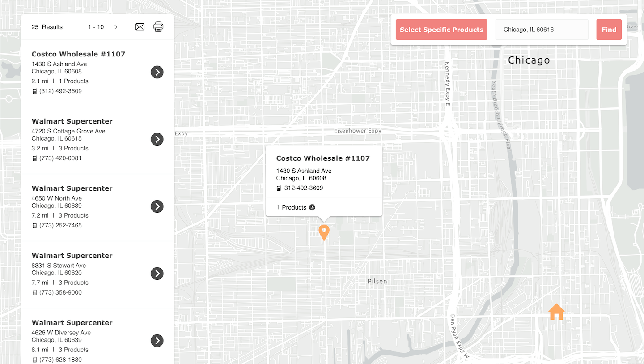Image resolution: width=644 pixels, height=364 pixels.
Task: Open Costco Wholesale #1107 listing title
Action: tap(78, 54)
